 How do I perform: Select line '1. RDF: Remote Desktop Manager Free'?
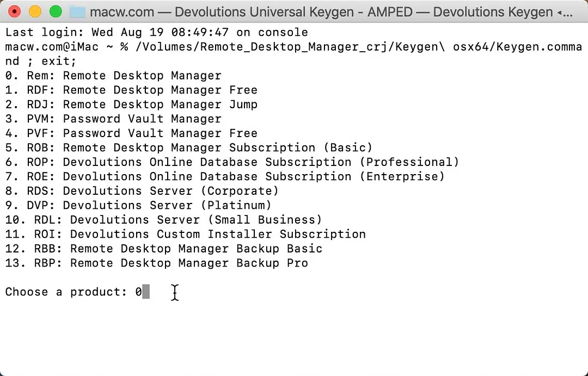tap(131, 90)
